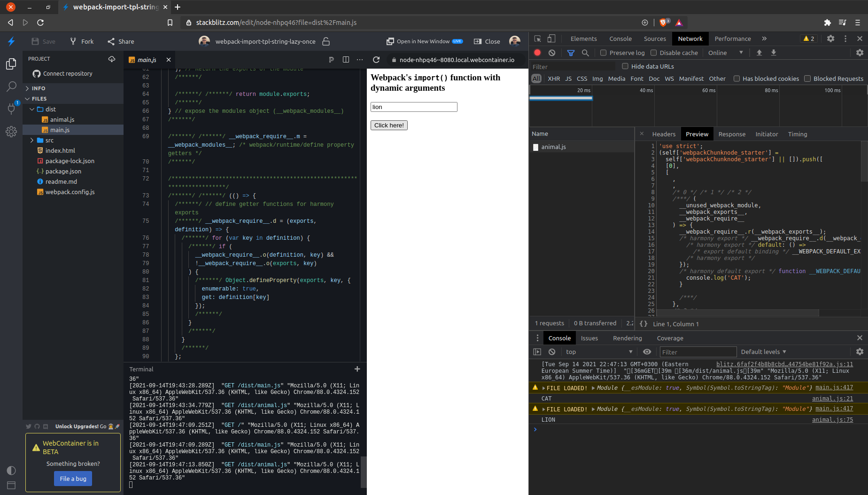Open the network filter funnel icon
868x495 pixels.
(571, 53)
